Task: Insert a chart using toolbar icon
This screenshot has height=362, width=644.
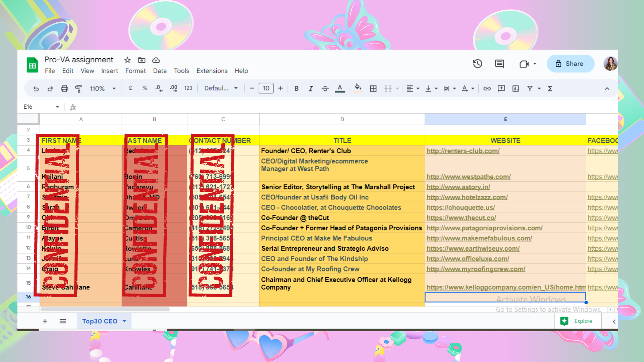Action: [516, 88]
